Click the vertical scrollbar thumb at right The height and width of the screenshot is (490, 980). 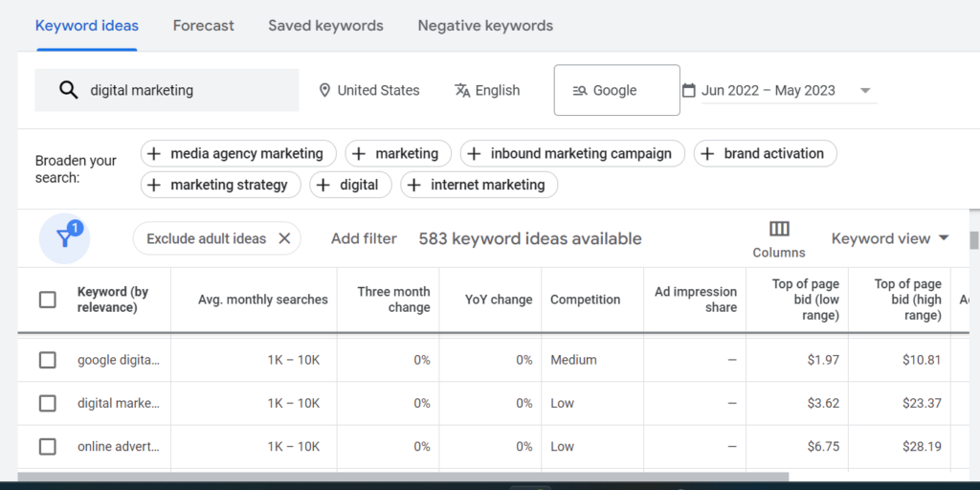click(973, 240)
